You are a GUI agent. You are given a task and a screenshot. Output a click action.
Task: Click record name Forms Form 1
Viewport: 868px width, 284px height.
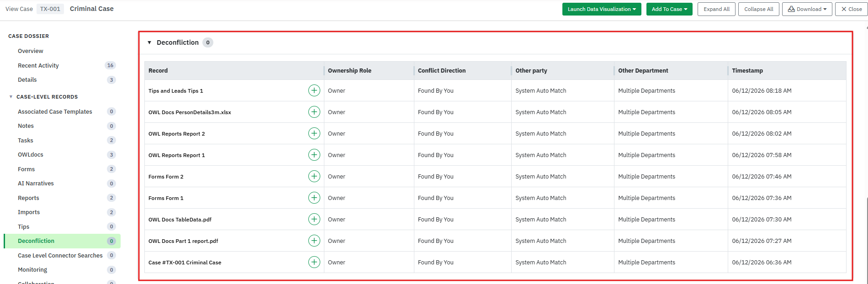coord(166,198)
